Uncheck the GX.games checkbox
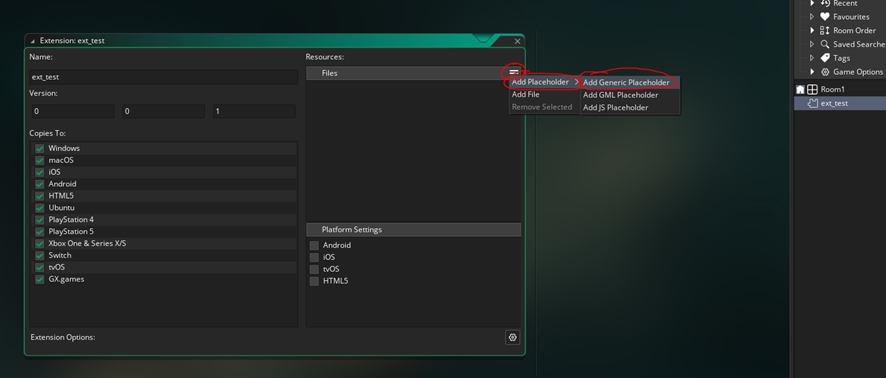The height and width of the screenshot is (378, 886). click(40, 279)
